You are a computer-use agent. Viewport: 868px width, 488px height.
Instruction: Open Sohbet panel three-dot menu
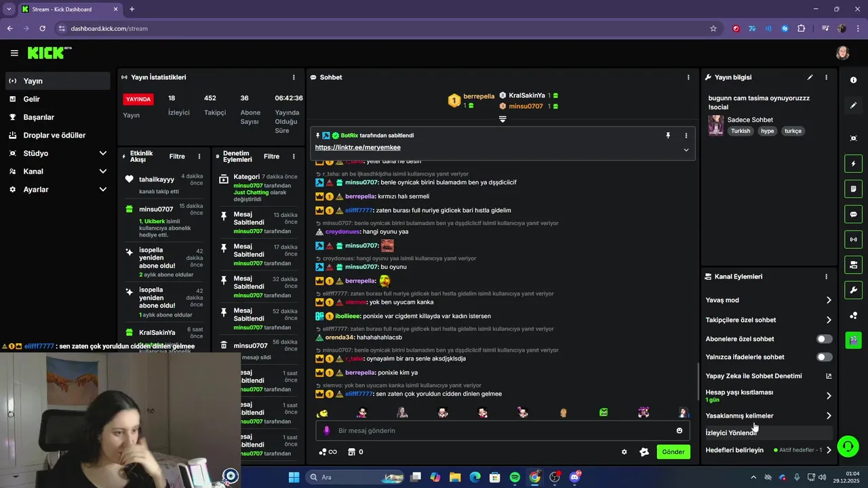[688, 77]
